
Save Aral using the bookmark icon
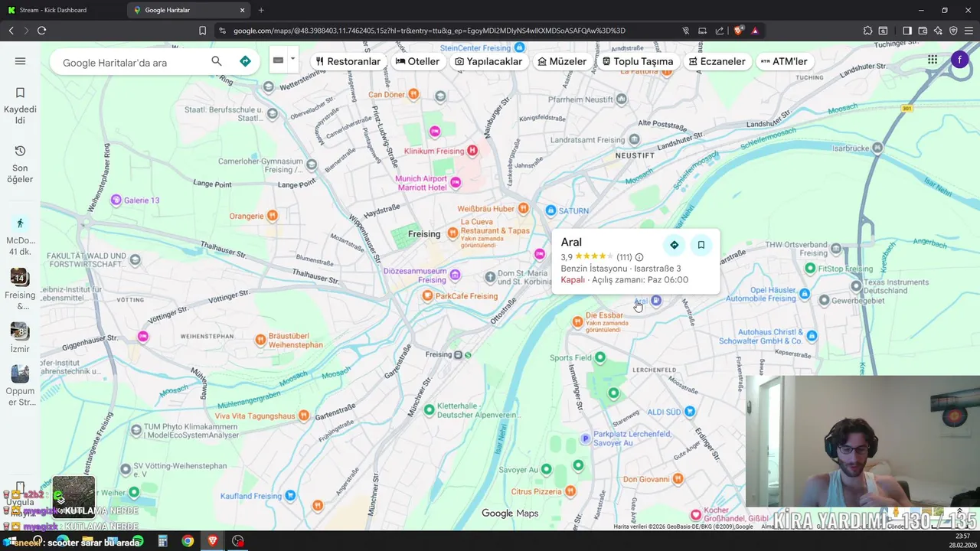[x=701, y=245]
